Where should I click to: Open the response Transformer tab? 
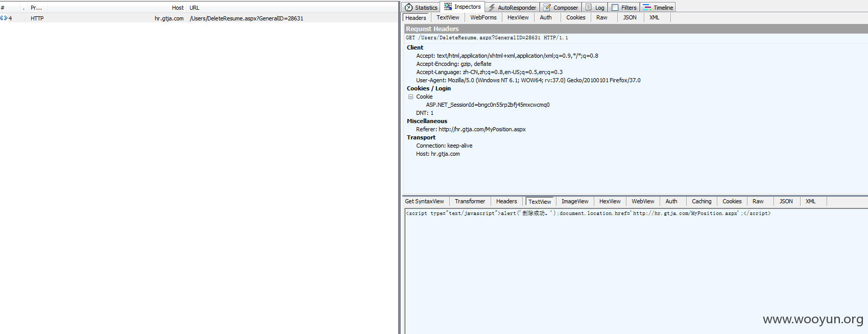click(470, 201)
